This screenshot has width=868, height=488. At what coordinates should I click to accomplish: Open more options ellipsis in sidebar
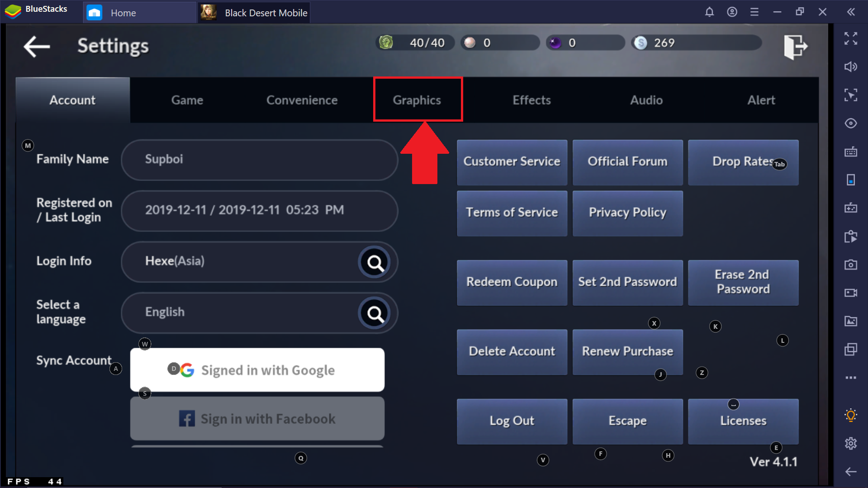click(851, 377)
